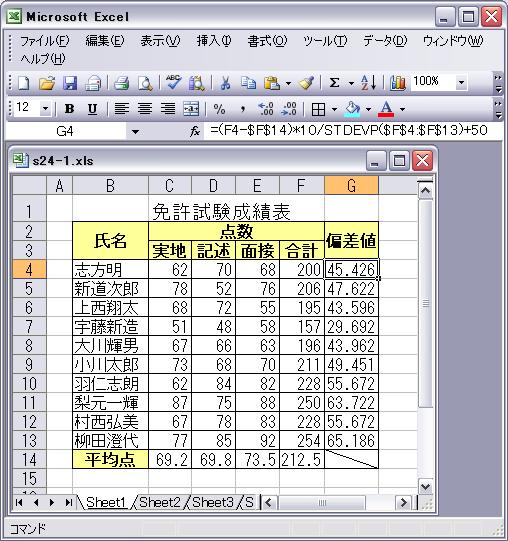Screen dimensions: 508x541
Task: Switch to the Sheet2 tab
Action: pyautogui.click(x=160, y=502)
